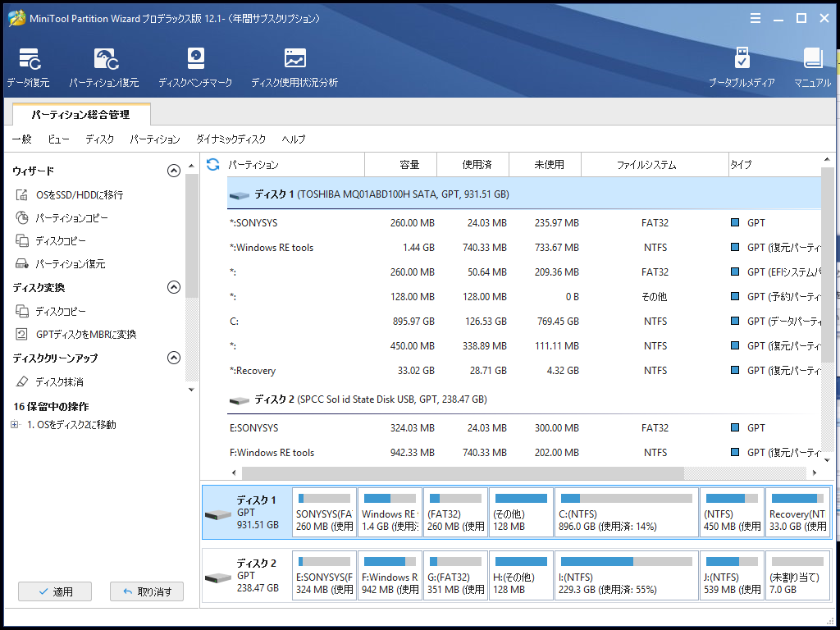
Task: Select the ディスク 1 drive in the disk map
Action: 246,513
